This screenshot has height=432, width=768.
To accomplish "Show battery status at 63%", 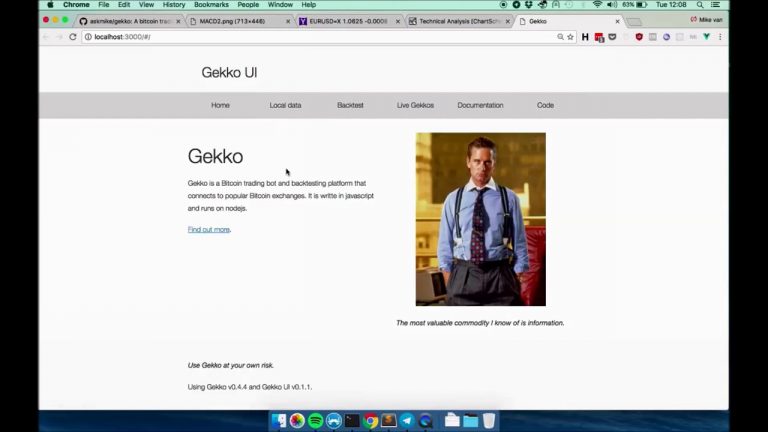I will (635, 5).
